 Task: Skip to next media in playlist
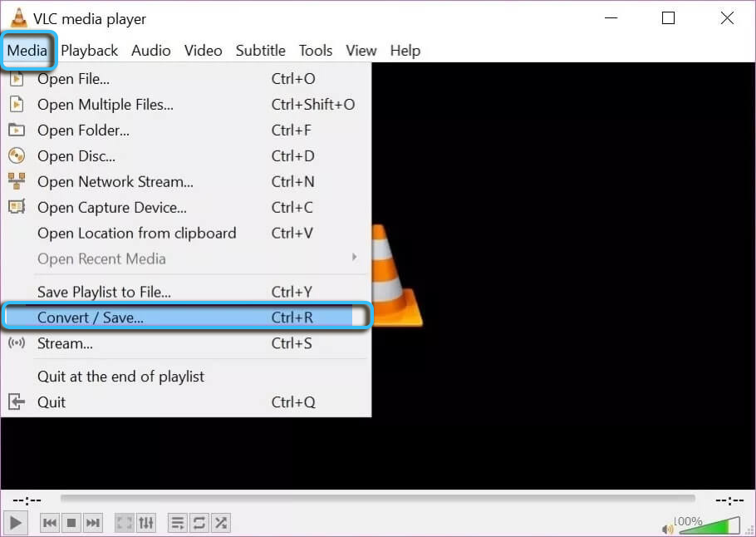pyautogui.click(x=92, y=523)
